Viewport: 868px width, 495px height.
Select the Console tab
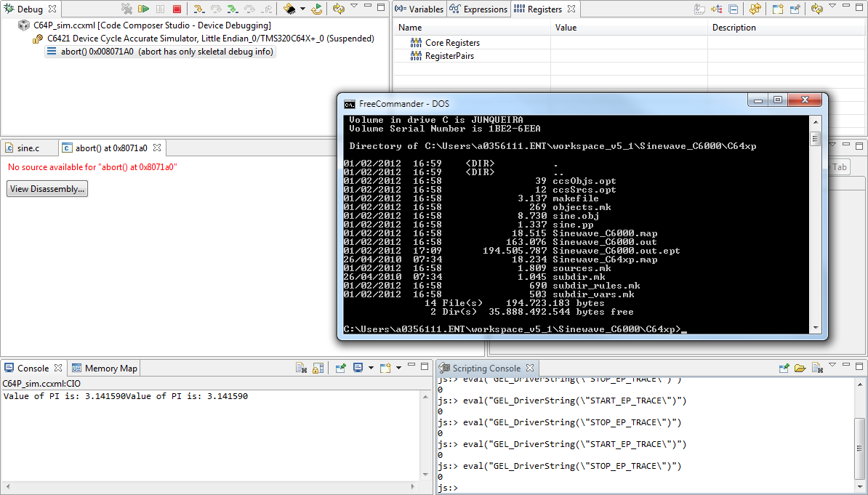pyautogui.click(x=33, y=369)
